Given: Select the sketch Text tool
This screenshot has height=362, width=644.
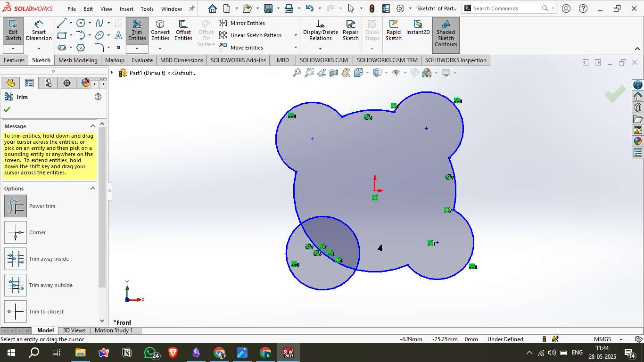Looking at the screenshot, I should coord(118,35).
